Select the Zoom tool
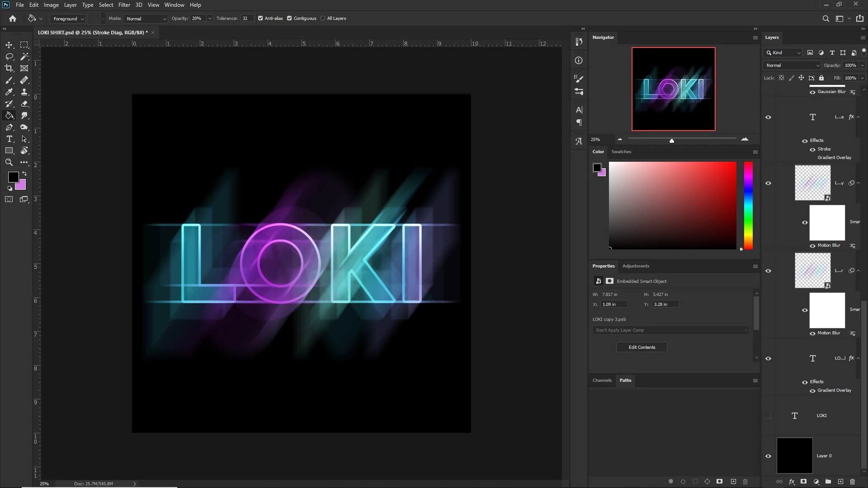Viewport: 868px width, 488px height. point(9,162)
